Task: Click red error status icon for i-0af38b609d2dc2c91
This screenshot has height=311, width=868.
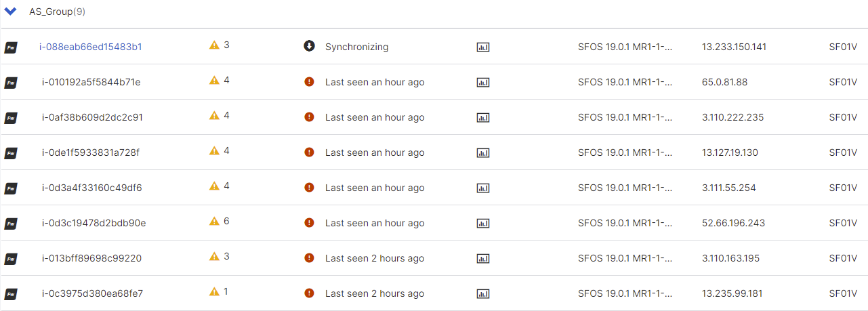Action: pyautogui.click(x=309, y=117)
